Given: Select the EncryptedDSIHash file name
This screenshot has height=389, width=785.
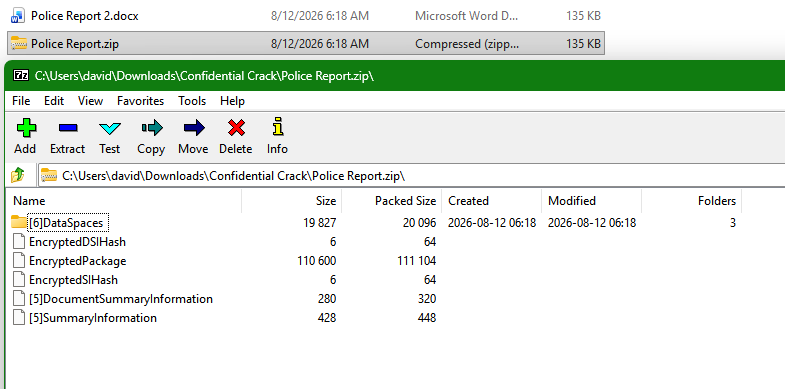Looking at the screenshot, I should (x=77, y=242).
